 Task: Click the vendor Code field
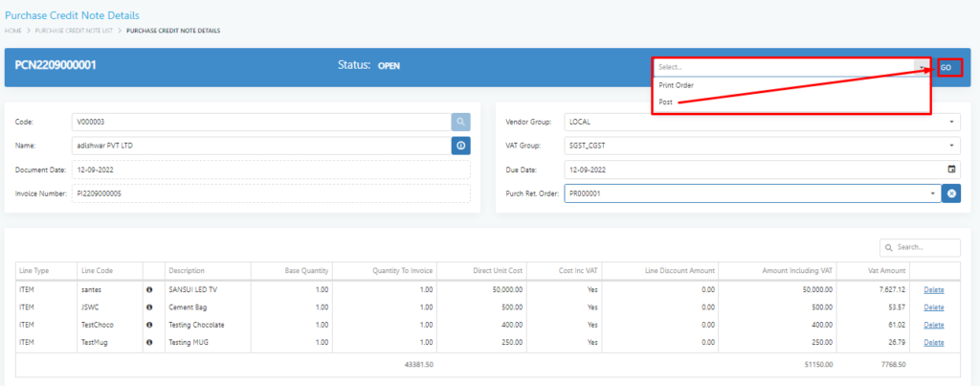point(261,122)
